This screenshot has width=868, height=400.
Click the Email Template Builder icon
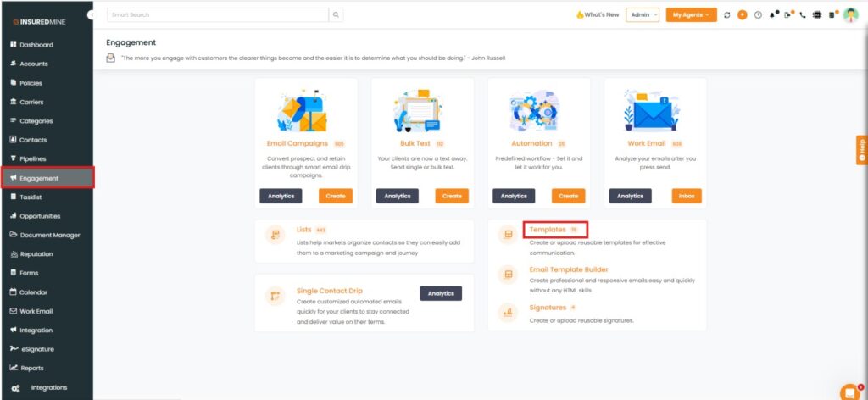[x=509, y=275]
